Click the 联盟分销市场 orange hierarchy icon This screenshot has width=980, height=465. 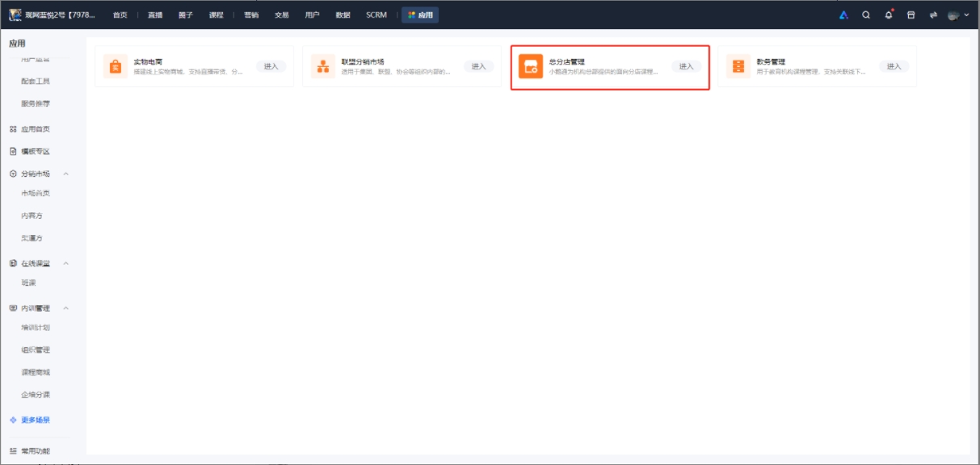pyautogui.click(x=323, y=67)
